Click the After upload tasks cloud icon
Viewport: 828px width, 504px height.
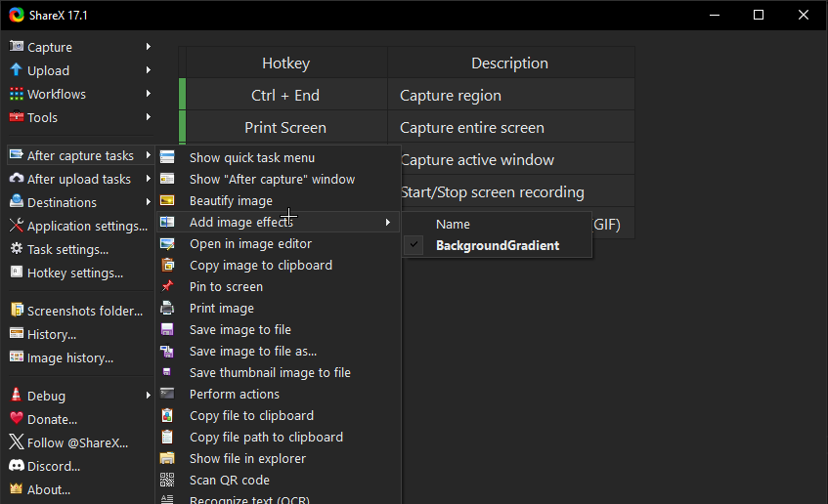(x=17, y=179)
